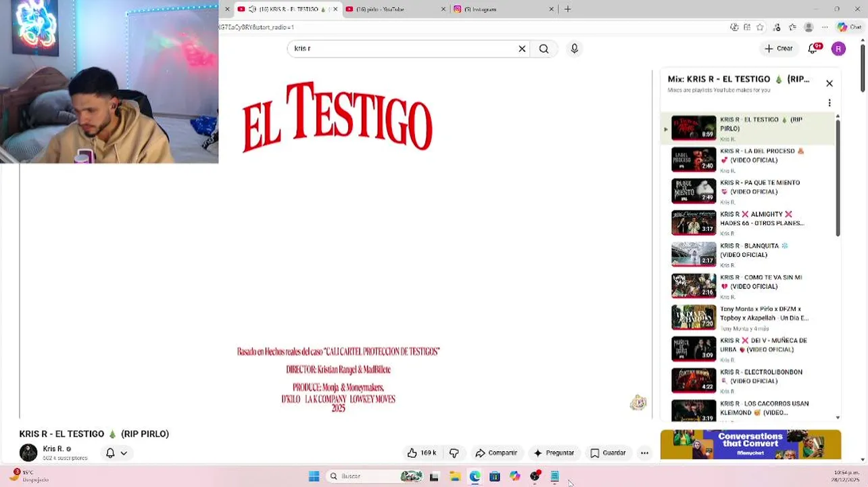Open the Kris R. channel name link
The height and width of the screenshot is (487, 868).
(53, 449)
